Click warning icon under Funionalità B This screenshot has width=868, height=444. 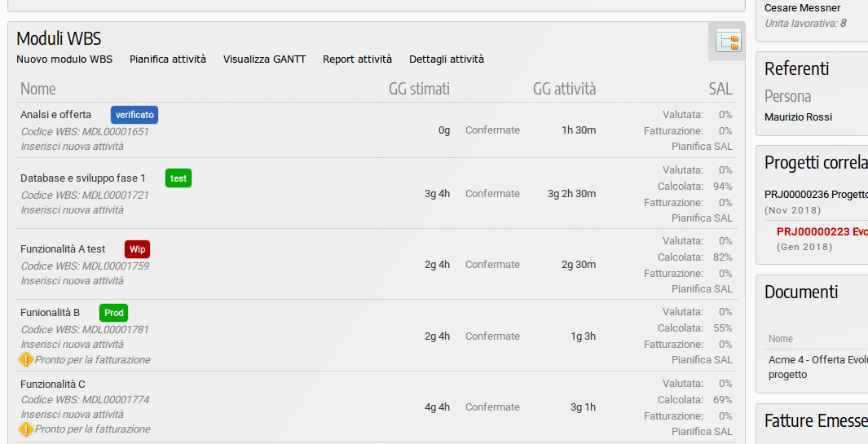coord(26,360)
